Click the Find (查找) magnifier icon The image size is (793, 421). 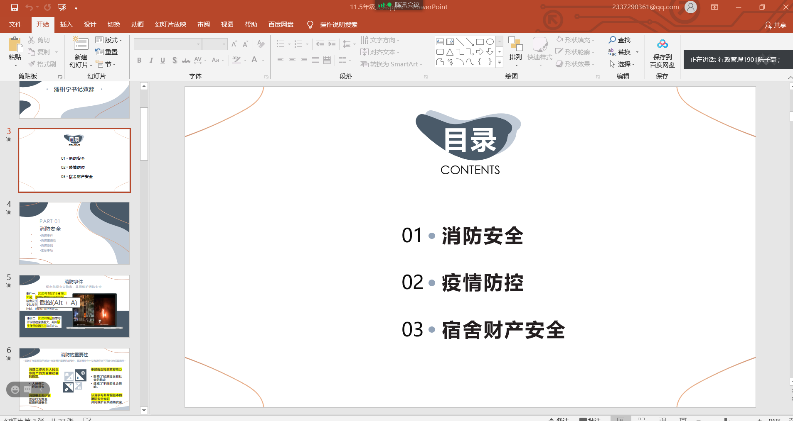[613, 40]
